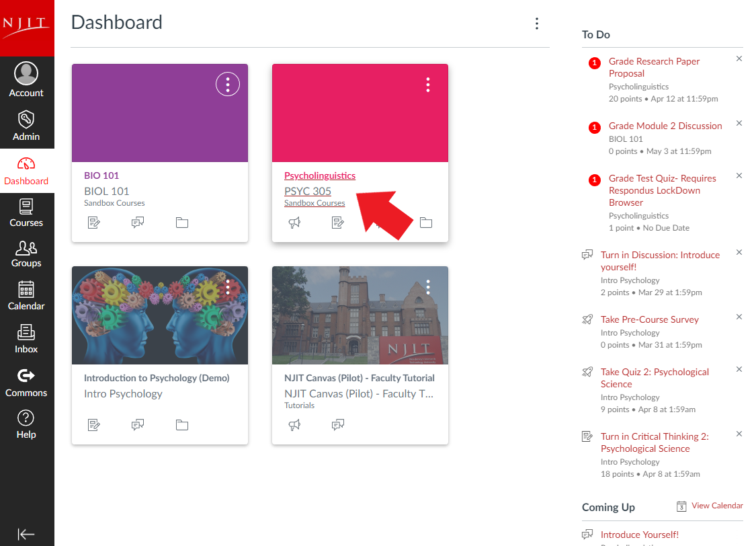Collapse the sidebar with the arrow control
This screenshot has height=546, width=756.
pyautogui.click(x=26, y=534)
